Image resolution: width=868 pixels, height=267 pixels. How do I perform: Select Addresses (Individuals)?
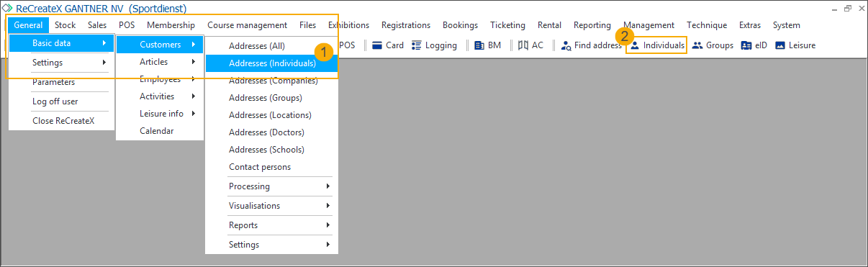click(x=271, y=63)
